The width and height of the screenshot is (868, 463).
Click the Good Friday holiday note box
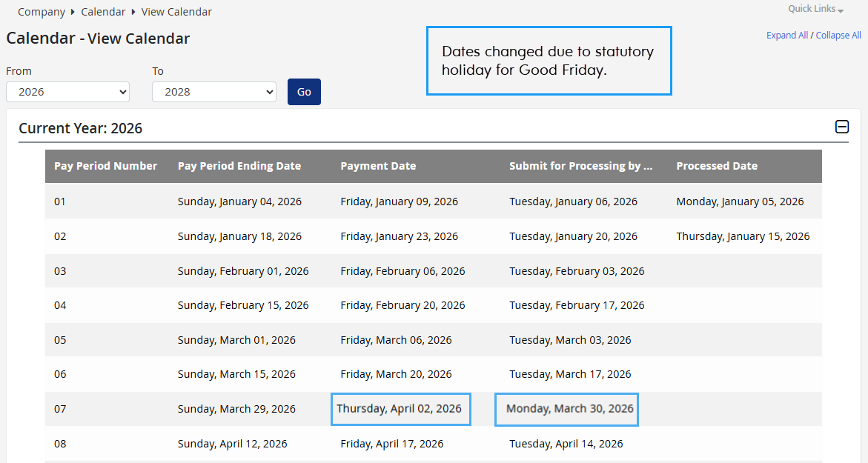[x=549, y=61]
